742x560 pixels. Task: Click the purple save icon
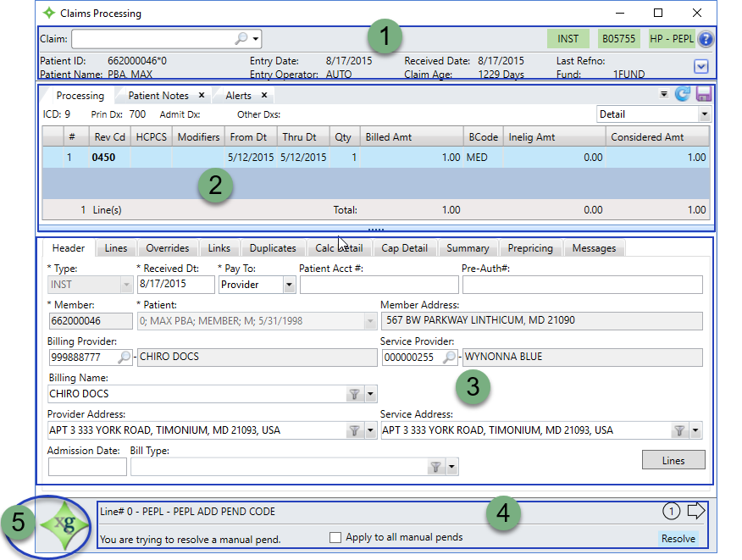click(704, 95)
